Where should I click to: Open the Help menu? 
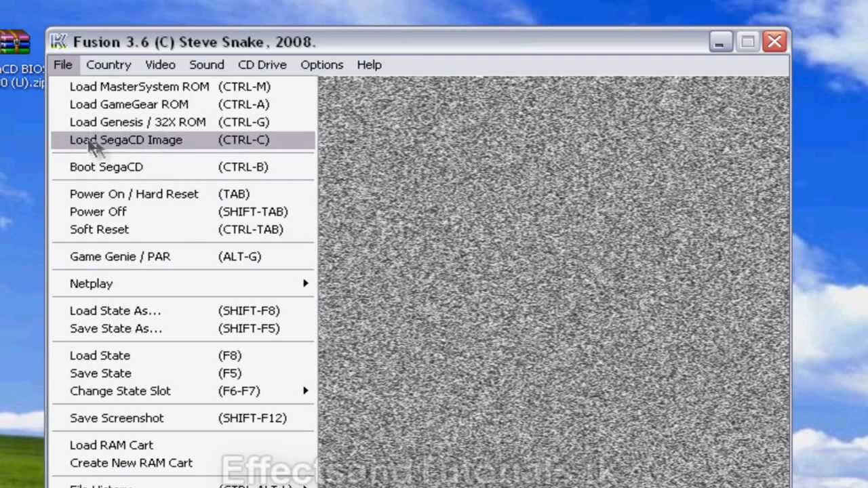click(369, 64)
